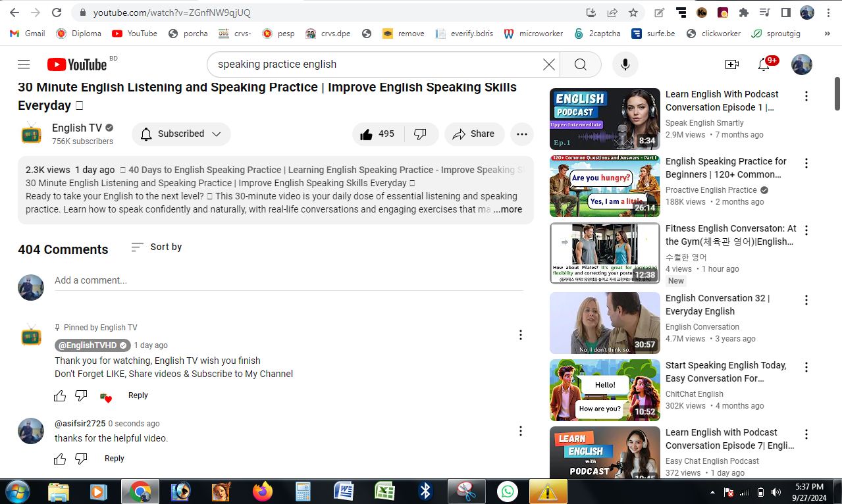
Task: Open English Conversation 32 video title
Action: 718,305
